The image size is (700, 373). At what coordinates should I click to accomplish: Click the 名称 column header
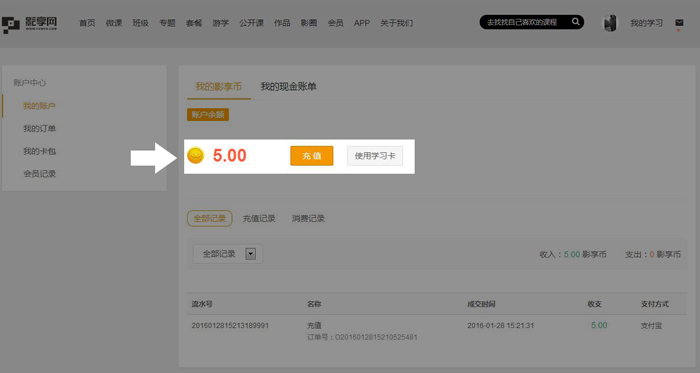click(314, 304)
